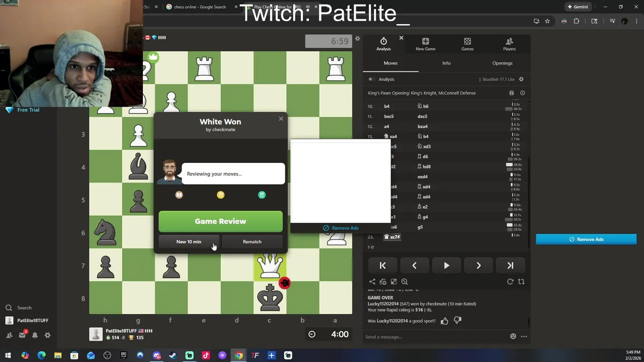Image resolution: width=644 pixels, height=362 pixels.
Task: Open the Analysis tab with stopwatch icon
Action: pyautogui.click(x=383, y=44)
